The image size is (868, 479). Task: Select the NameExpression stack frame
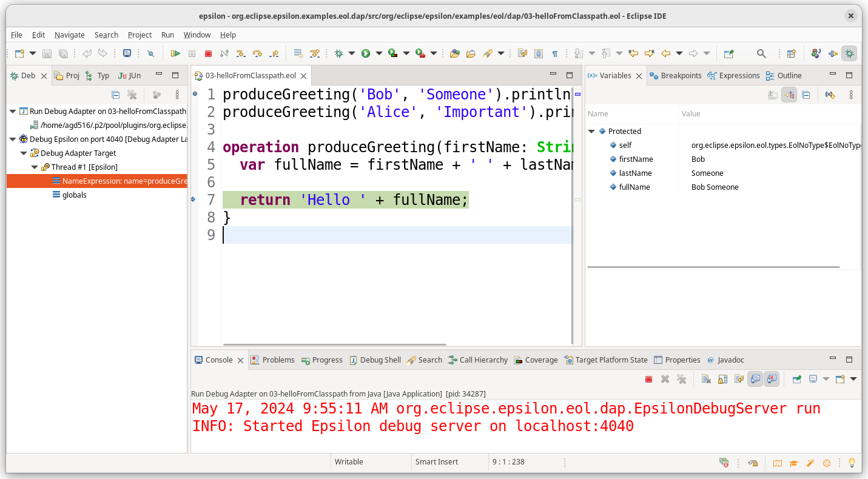click(97, 181)
